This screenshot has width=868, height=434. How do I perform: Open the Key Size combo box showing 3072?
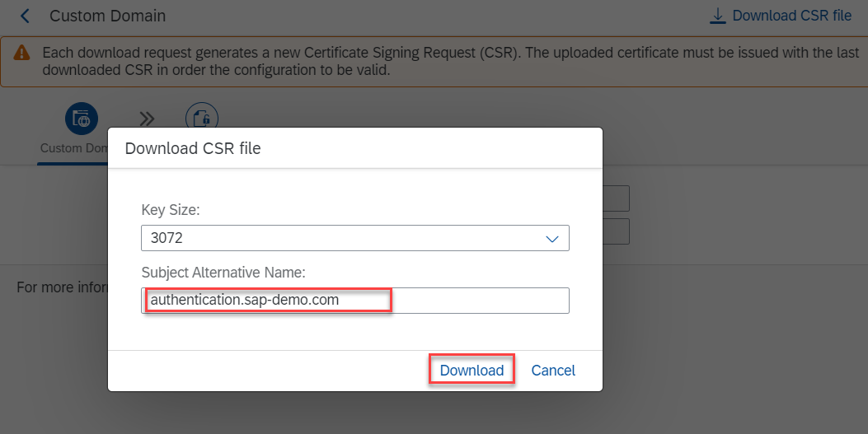[x=354, y=238]
